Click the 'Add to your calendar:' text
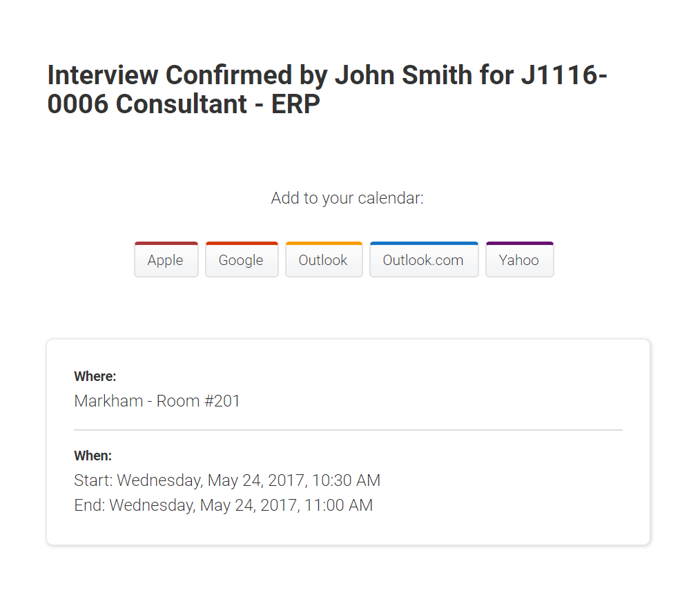Viewport: 700px width, 606px height. pyautogui.click(x=347, y=198)
